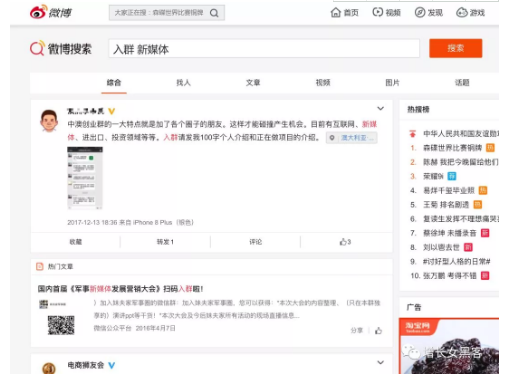
Task: Click the 淘宝网 advertisement image
Action: click(449, 346)
